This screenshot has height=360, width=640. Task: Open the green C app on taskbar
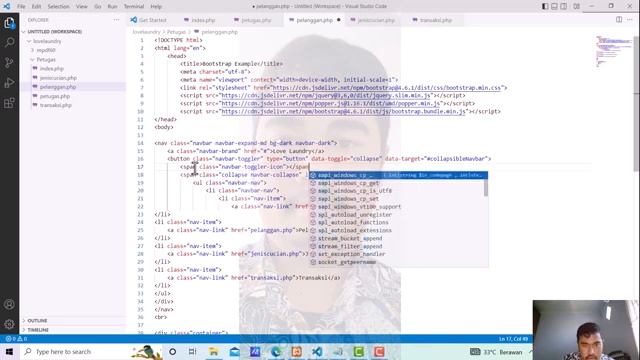click(x=359, y=351)
